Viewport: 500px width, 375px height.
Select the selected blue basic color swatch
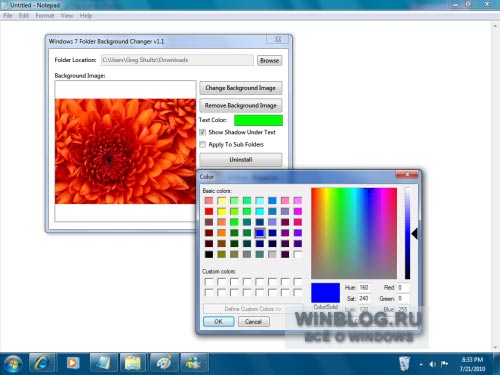coord(260,233)
